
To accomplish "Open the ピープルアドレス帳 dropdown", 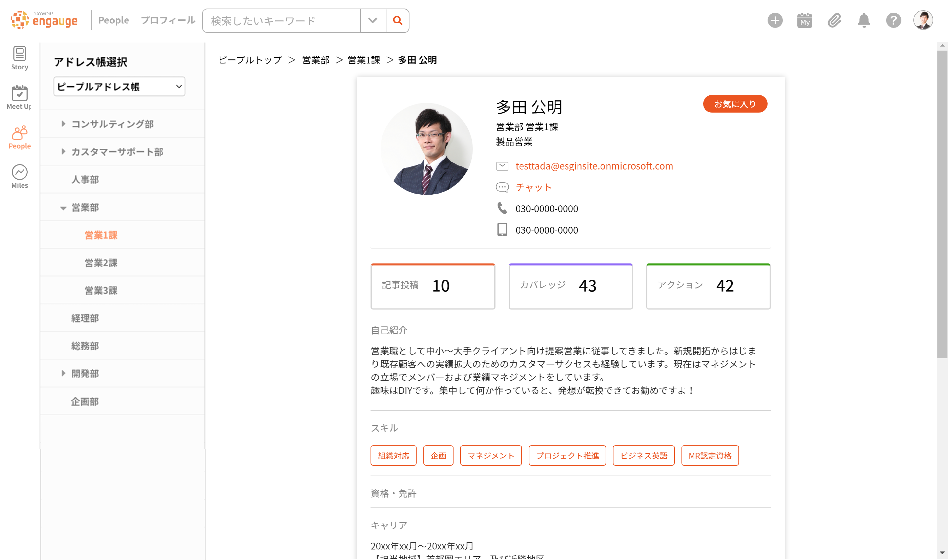I will coord(119,86).
